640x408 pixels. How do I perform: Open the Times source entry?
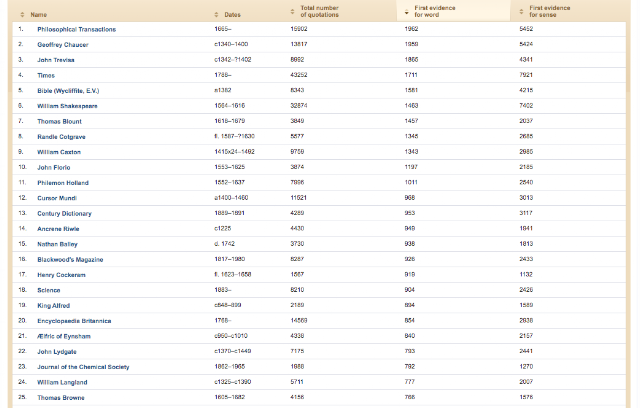(x=46, y=75)
